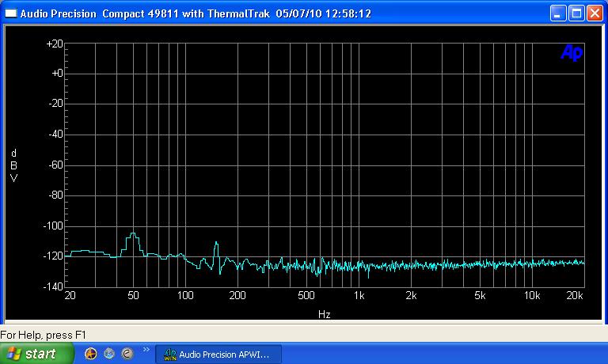The width and height of the screenshot is (608, 364).
Task: Click the globe quick launch icon
Action: tap(109, 354)
